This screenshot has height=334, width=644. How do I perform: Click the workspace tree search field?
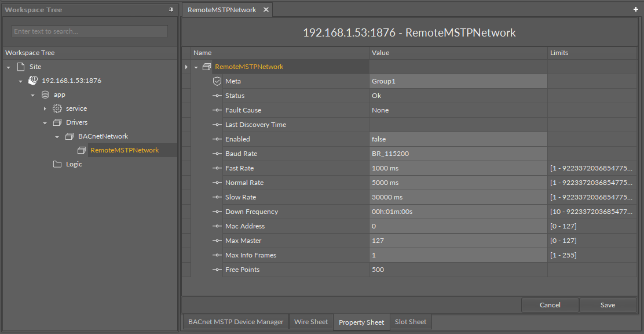click(x=90, y=31)
